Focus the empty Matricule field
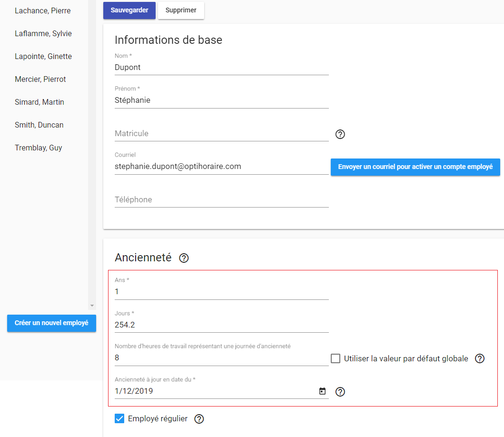The width and height of the screenshot is (504, 437). coord(221,133)
